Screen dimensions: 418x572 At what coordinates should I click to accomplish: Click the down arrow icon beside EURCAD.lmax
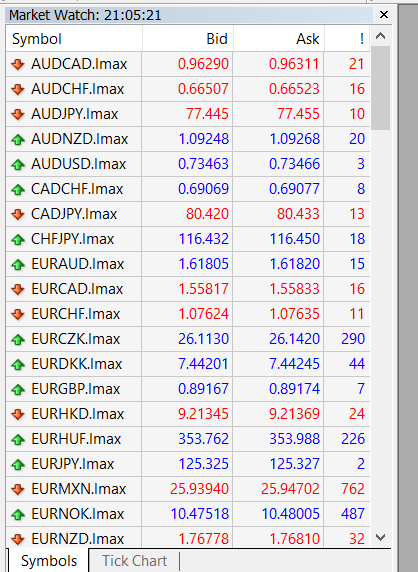pyautogui.click(x=18, y=289)
